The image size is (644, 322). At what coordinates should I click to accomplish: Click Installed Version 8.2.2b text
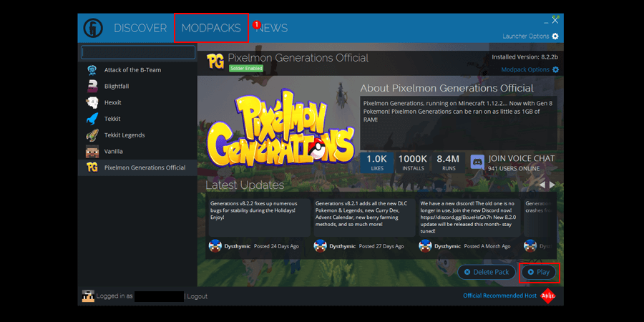pyautogui.click(x=525, y=57)
